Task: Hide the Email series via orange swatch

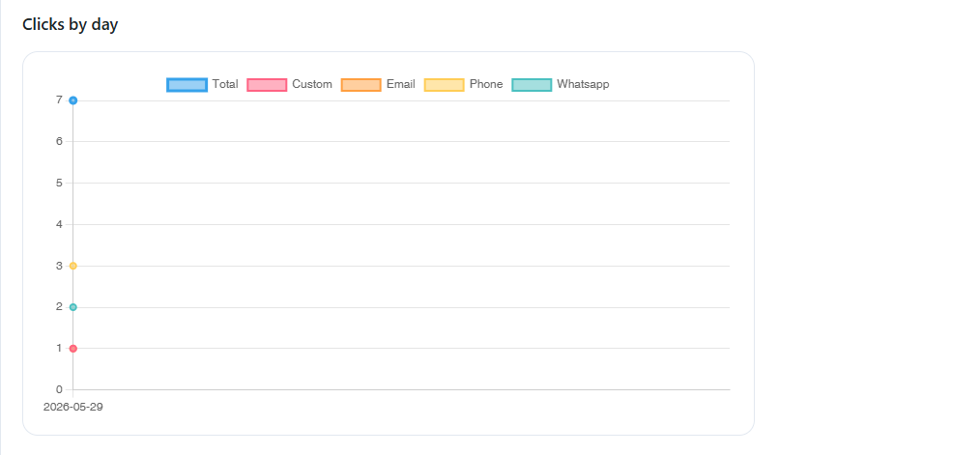Action: pos(360,84)
